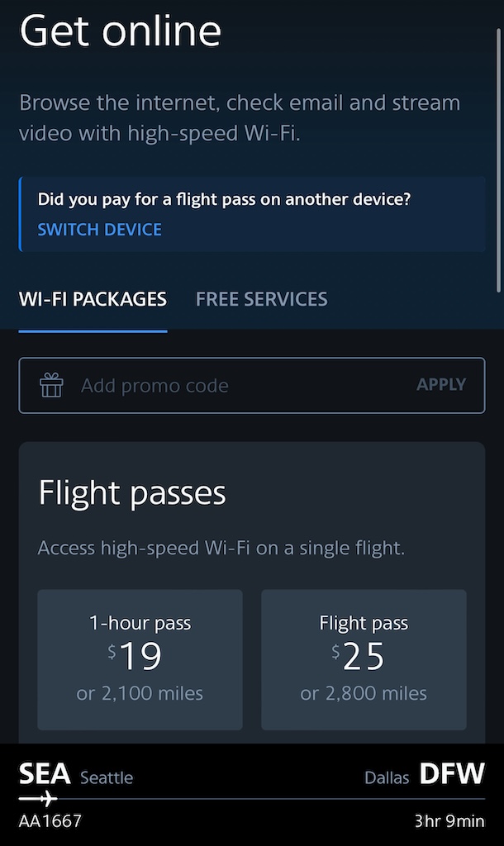Viewport: 504px width, 846px height.
Task: Click the AA1667 flight number
Action: click(50, 821)
